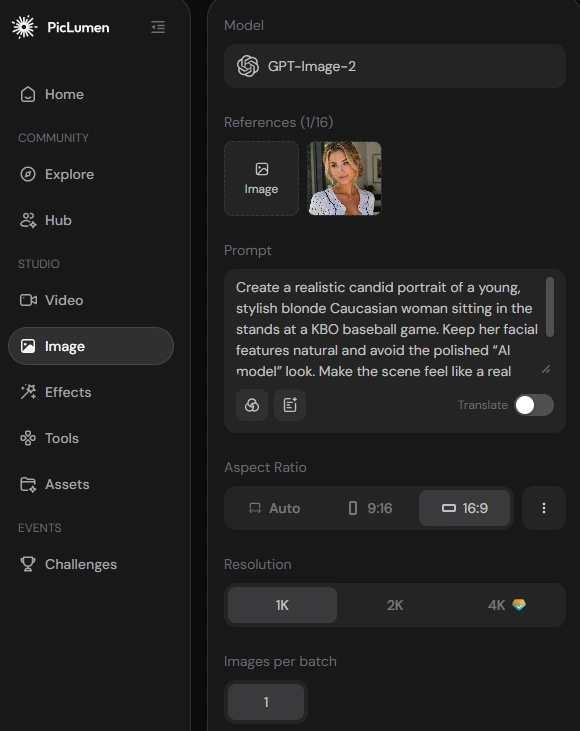Select the 9:16 aspect ratio
Viewport: 580px width, 731px height.
371,508
